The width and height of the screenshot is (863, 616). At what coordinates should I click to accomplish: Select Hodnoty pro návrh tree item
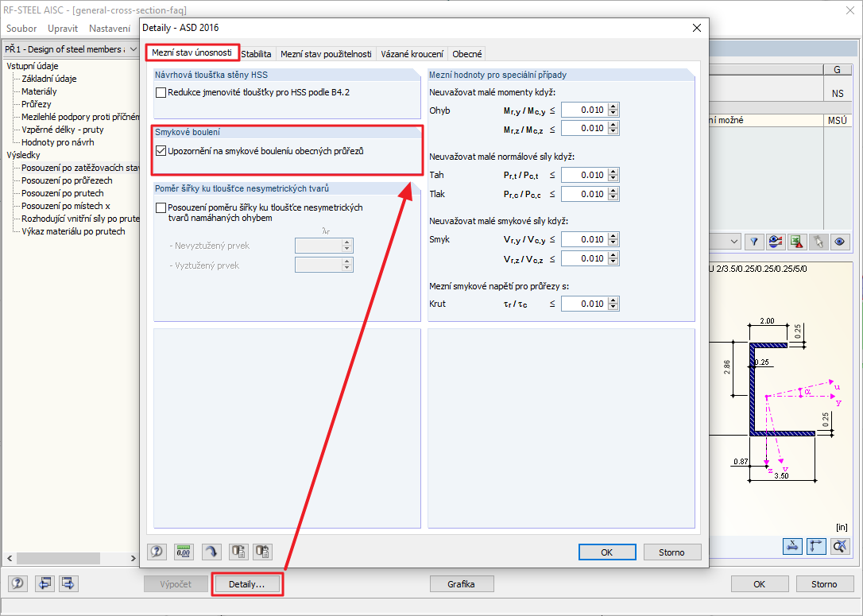pos(58,142)
